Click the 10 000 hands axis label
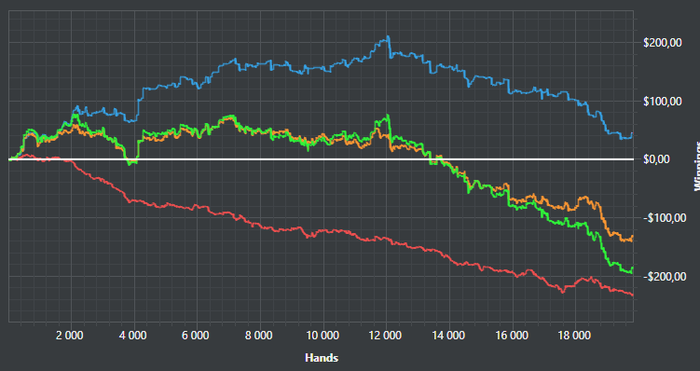This screenshot has width=700, height=371. pos(322,335)
